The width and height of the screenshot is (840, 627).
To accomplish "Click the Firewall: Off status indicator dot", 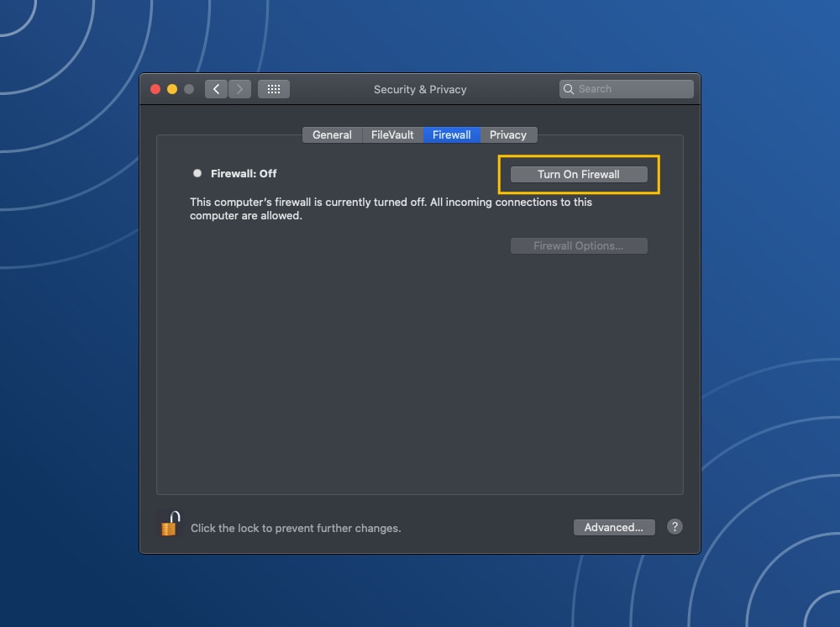I will click(197, 173).
